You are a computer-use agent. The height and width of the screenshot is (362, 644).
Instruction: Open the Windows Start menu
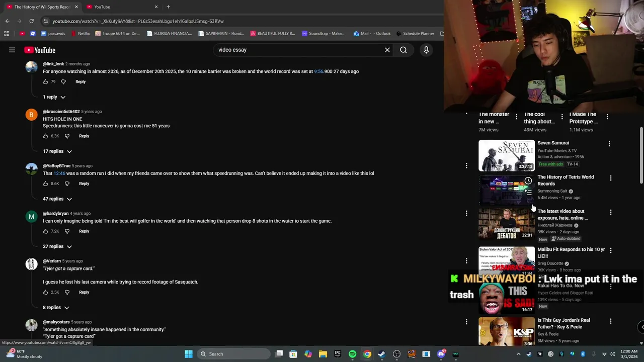pos(189,354)
